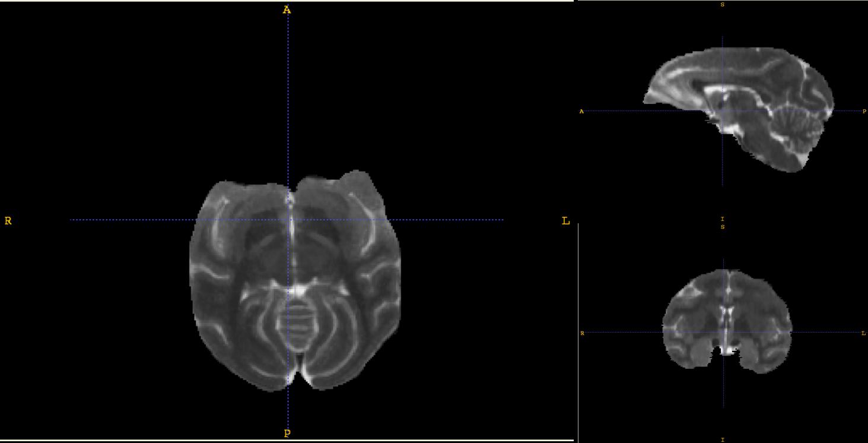Click the 'I' label below the coronal view

tap(722, 439)
